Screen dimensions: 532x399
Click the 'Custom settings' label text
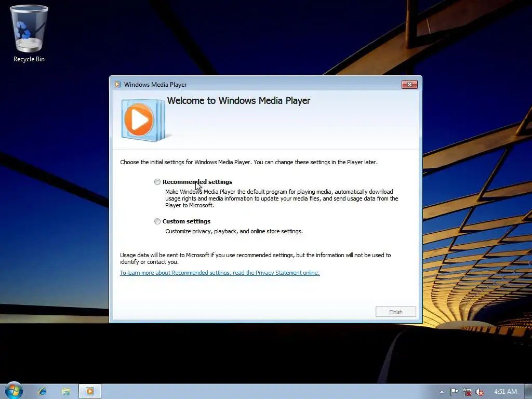coord(187,221)
